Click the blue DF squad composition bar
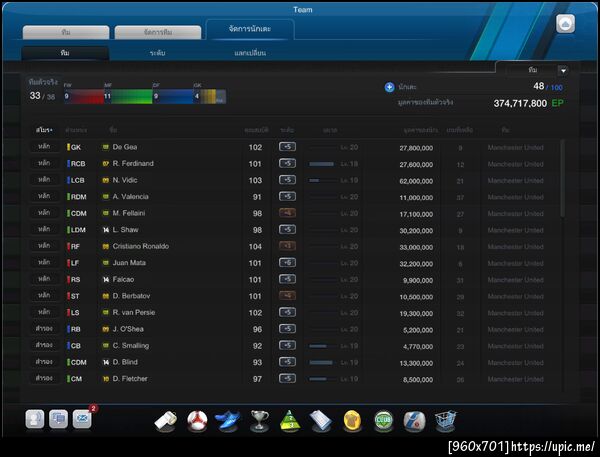 (173, 96)
